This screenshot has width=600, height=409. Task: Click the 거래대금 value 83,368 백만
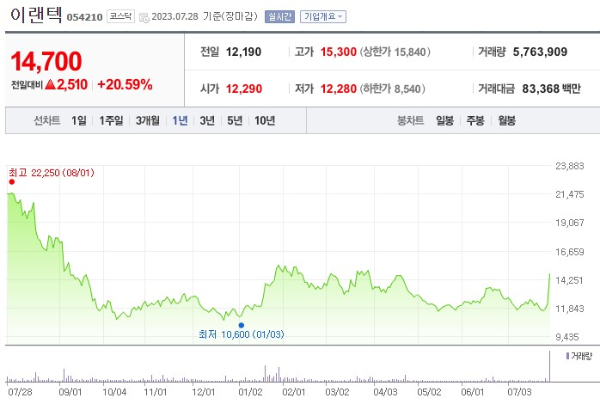point(551,89)
